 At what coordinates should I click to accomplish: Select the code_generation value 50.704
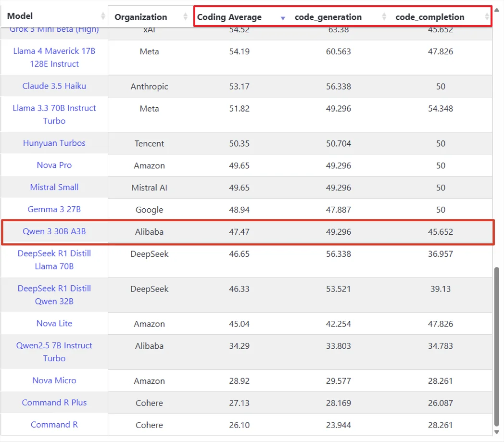point(339,143)
